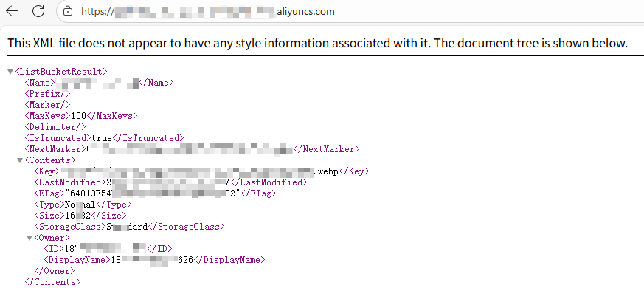
Task: Collapse the Contents node
Action: (x=20, y=160)
